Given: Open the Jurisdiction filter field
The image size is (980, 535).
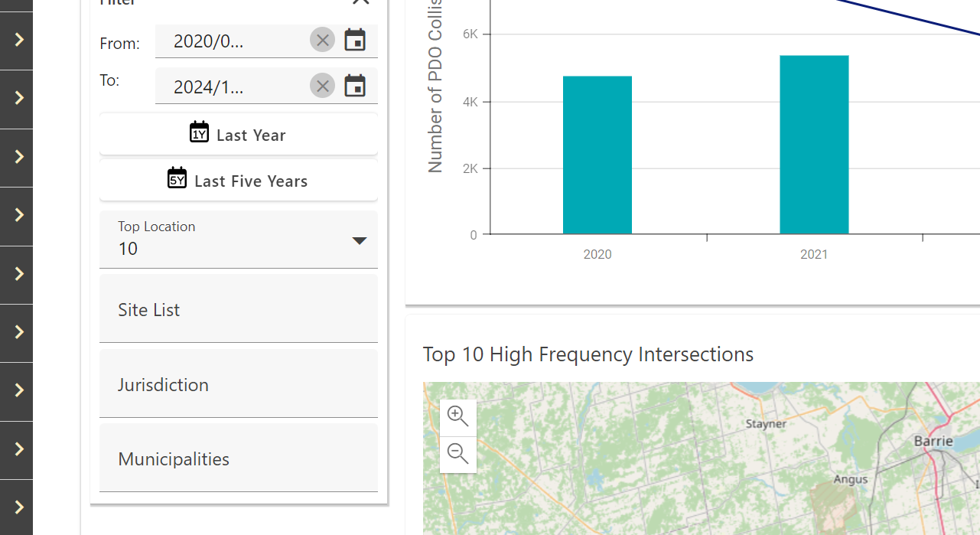Looking at the screenshot, I should (x=239, y=384).
